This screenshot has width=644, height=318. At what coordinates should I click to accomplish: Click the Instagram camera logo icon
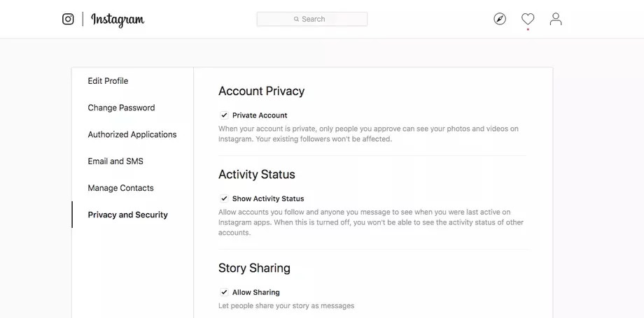(x=68, y=20)
